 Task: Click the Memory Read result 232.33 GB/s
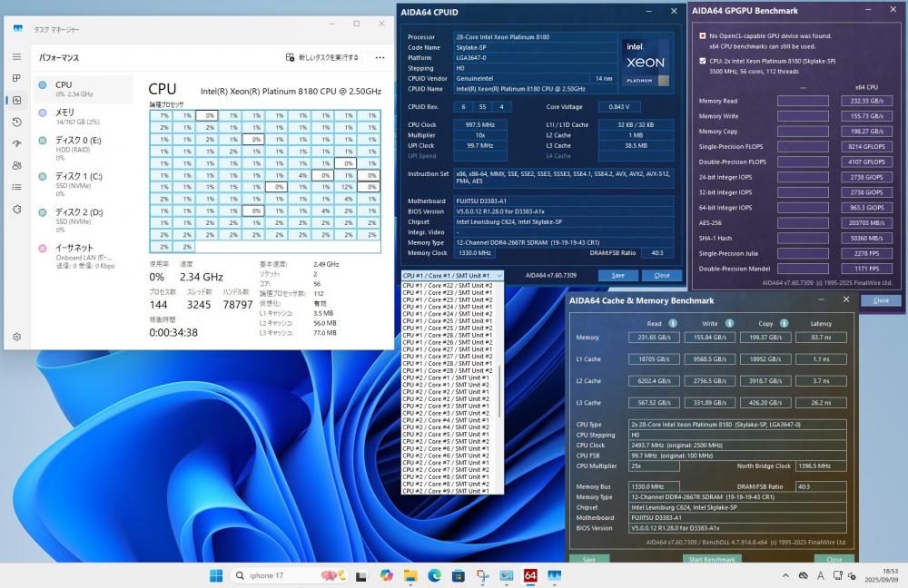pyautogui.click(x=866, y=101)
